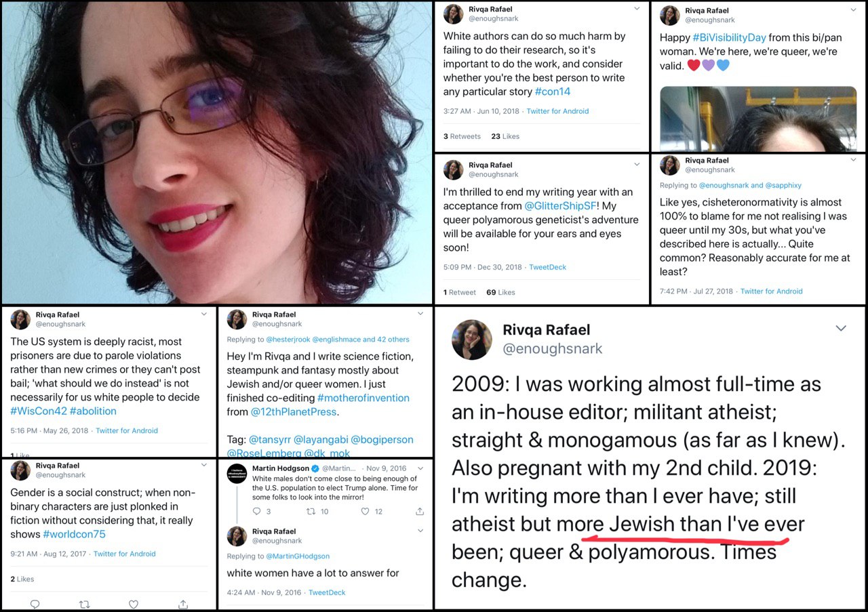The height and width of the screenshot is (612, 868).
Task: Click retweet icon on Martin Hodgson tweet
Action: pos(311,511)
